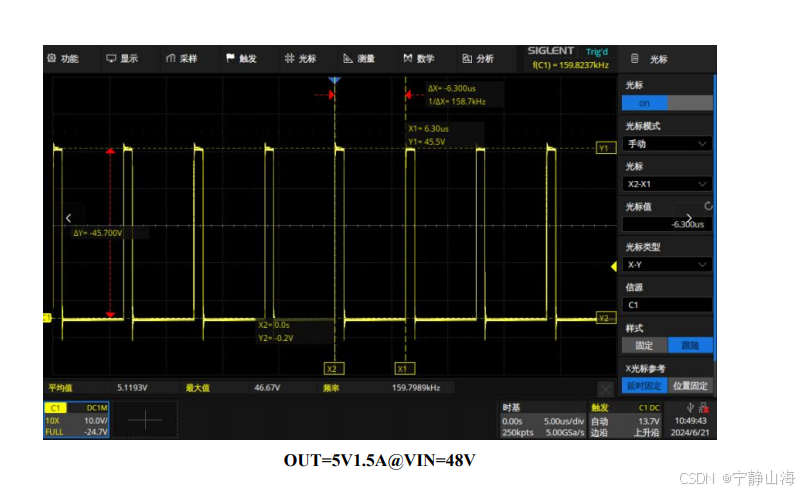Open the 触发 trigger info box
The image size is (807, 494).
click(625, 420)
